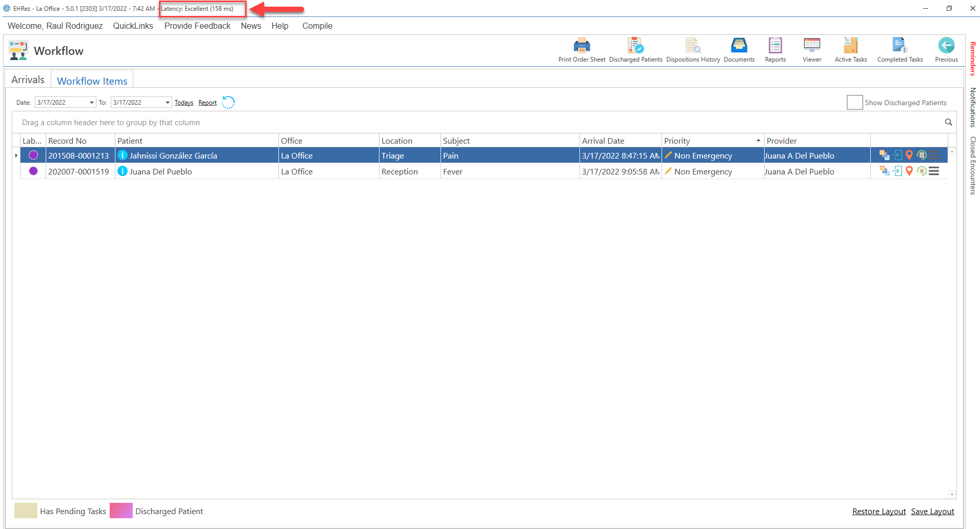Image resolution: width=980 pixels, height=529 pixels.
Task: Open Compile menu
Action: [x=317, y=26]
